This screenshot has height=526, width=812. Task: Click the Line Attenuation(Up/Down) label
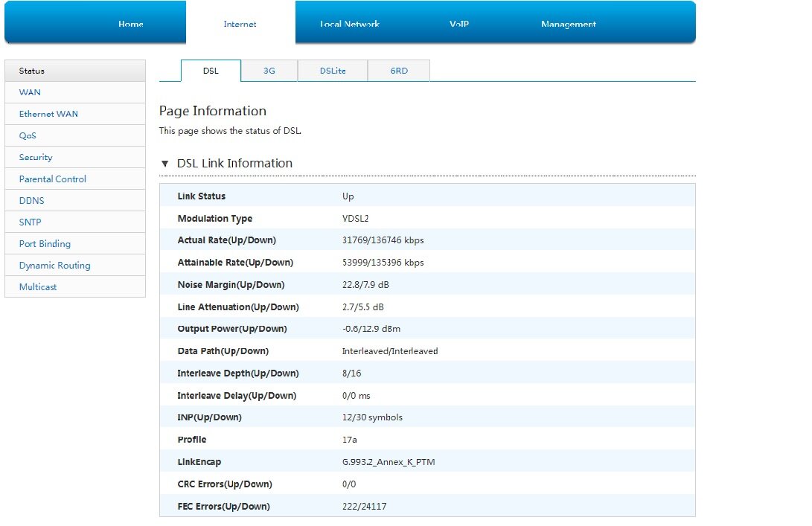[238, 307]
